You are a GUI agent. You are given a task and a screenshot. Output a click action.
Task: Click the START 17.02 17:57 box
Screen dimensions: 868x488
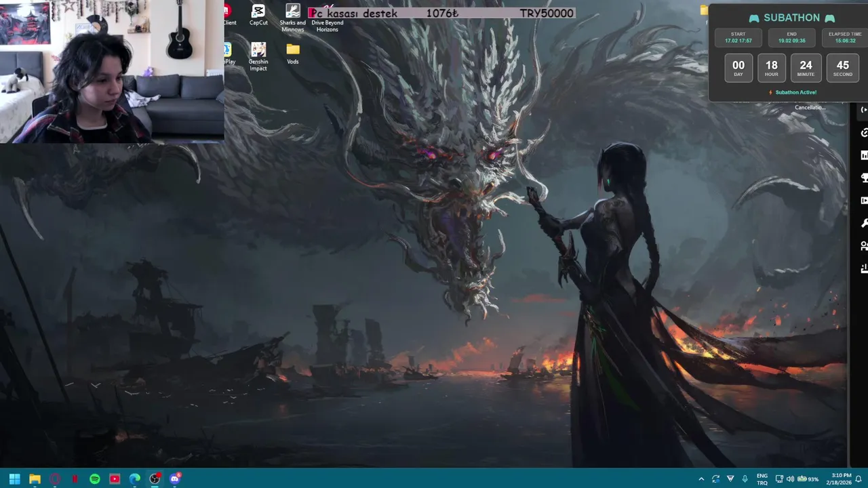tap(738, 37)
